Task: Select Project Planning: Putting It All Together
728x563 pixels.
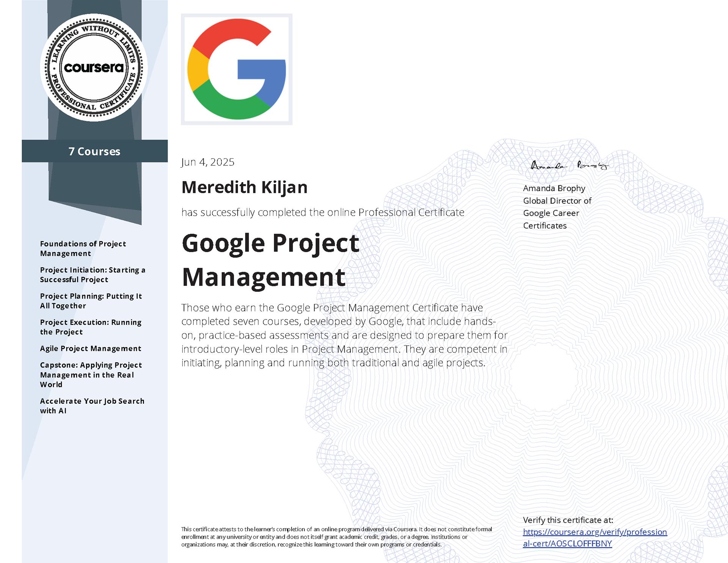Action: coord(91,301)
